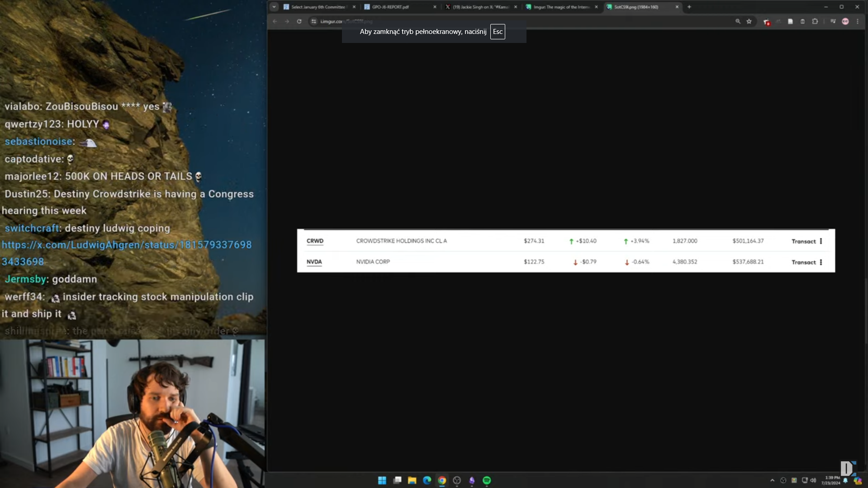Viewport: 868px width, 488px height.
Task: Close the Imgur magic of Internet tab
Action: pos(596,7)
